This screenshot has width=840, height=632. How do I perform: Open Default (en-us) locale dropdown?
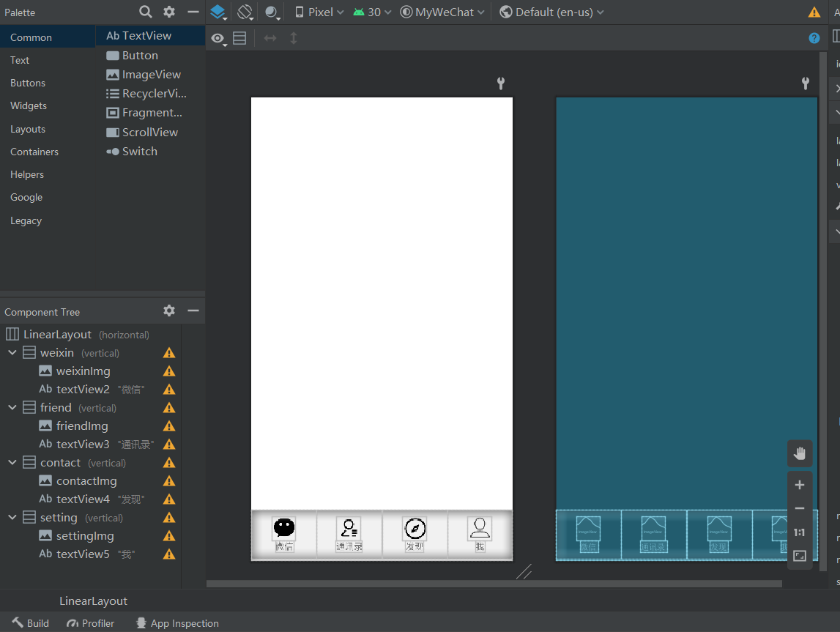click(x=551, y=12)
